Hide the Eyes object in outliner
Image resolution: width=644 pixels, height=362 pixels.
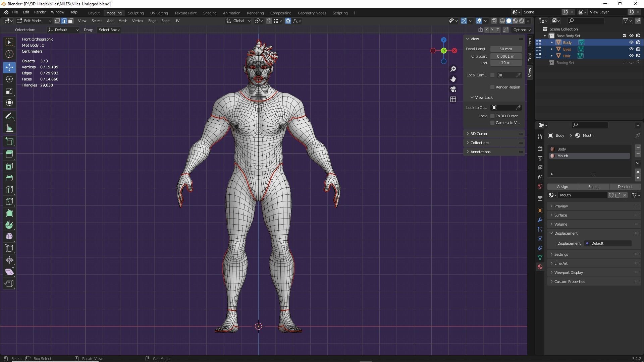[x=631, y=49]
